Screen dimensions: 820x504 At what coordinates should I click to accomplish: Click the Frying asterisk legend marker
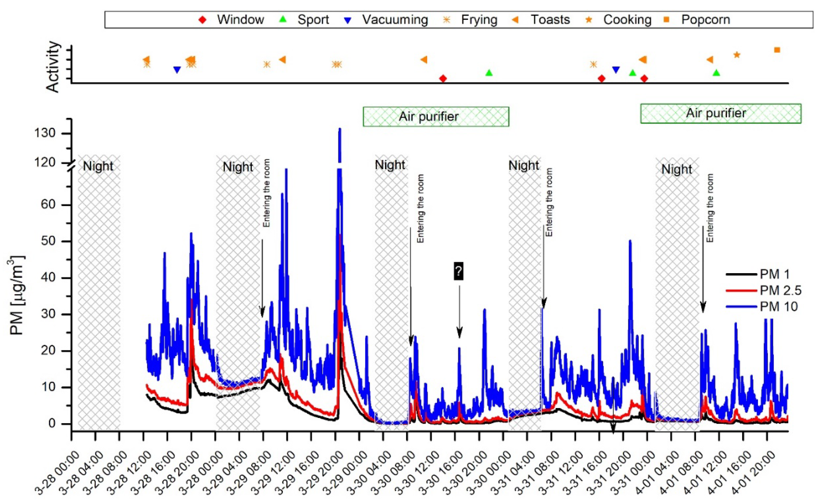tap(446, 20)
